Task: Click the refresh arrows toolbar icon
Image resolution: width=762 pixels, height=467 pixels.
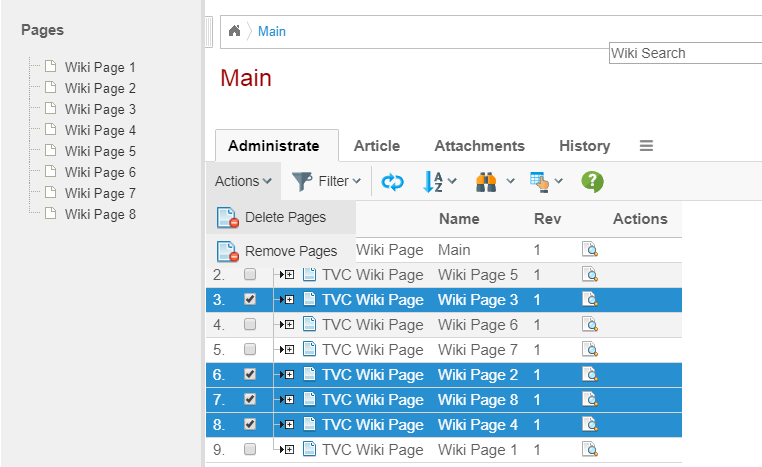Action: click(393, 182)
